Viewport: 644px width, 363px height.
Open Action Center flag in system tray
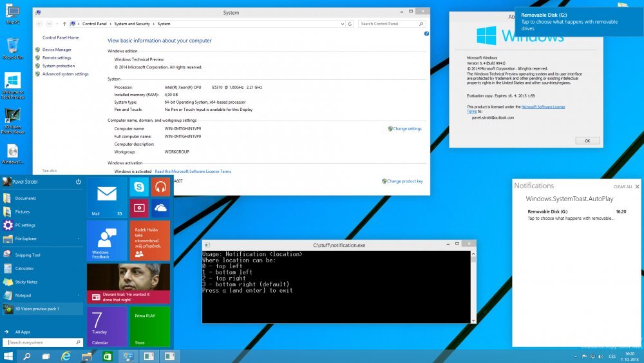(x=584, y=357)
